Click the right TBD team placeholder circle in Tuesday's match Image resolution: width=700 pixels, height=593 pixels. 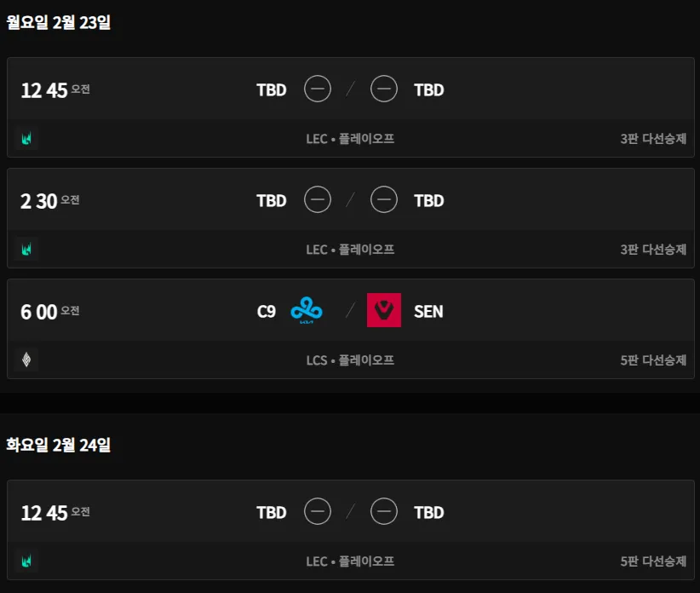coord(384,512)
